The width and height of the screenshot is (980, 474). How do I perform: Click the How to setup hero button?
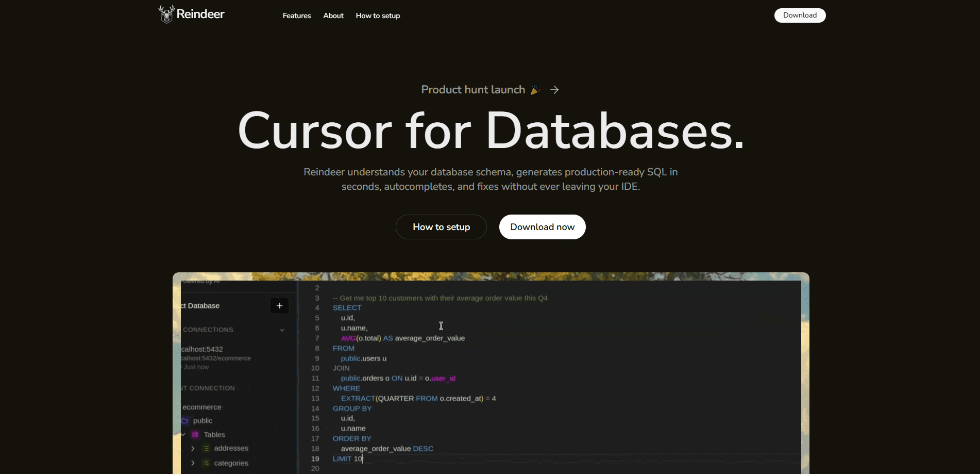click(441, 227)
